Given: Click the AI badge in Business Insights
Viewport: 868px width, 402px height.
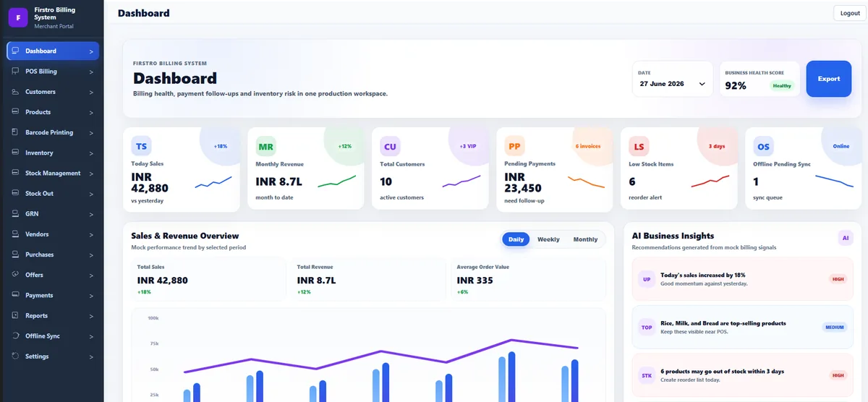Looking at the screenshot, I should (x=846, y=238).
